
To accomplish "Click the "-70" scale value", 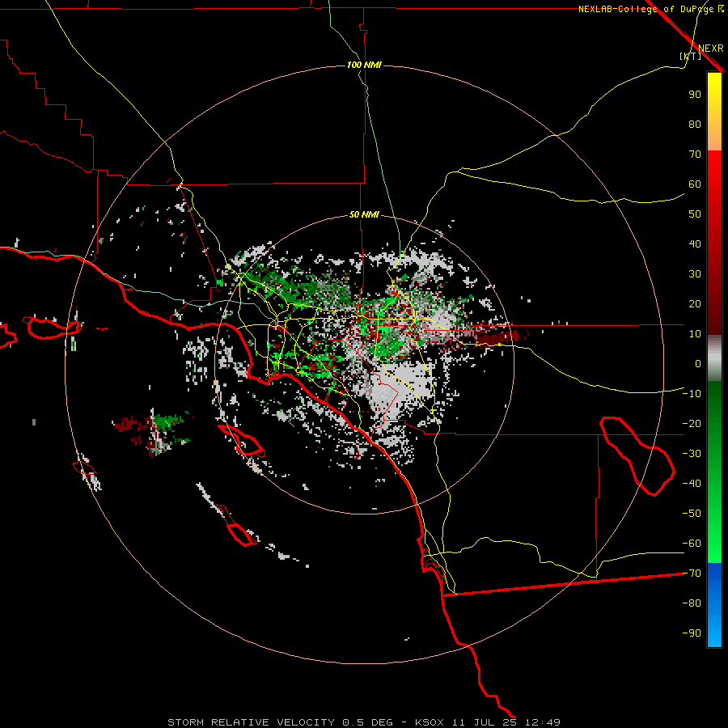I will [x=692, y=574].
